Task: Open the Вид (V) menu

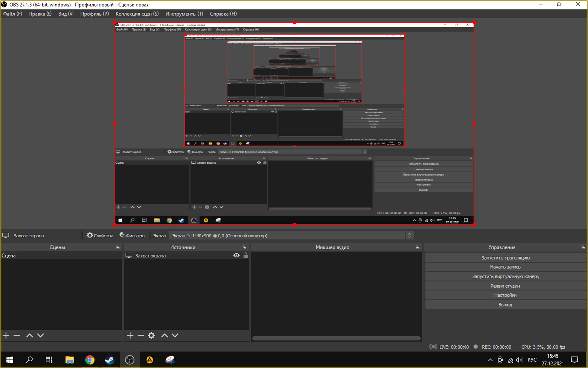Action: coord(66,14)
